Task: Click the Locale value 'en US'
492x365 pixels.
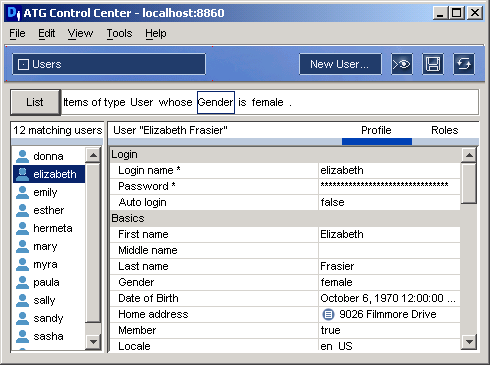Action: pos(389,346)
